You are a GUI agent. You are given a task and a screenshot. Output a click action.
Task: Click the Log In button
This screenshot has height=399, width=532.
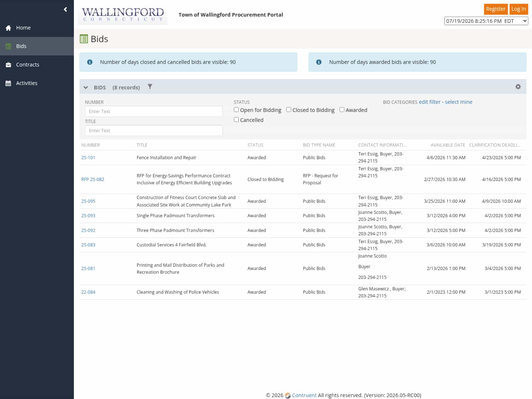point(519,9)
